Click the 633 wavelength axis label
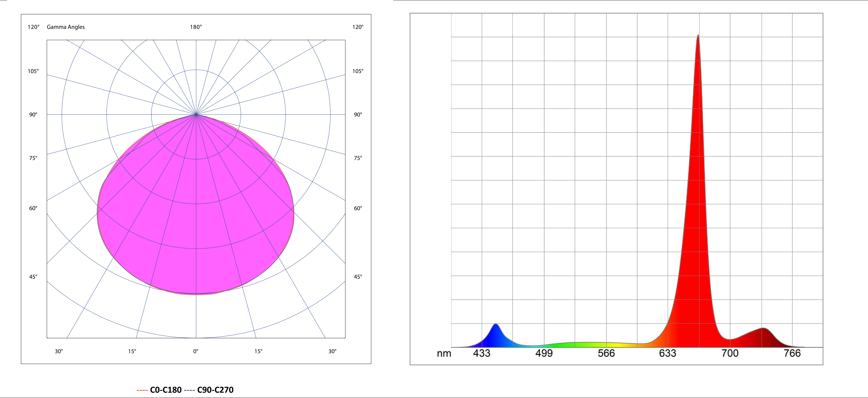Screen dimensions: 868x398 667,353
